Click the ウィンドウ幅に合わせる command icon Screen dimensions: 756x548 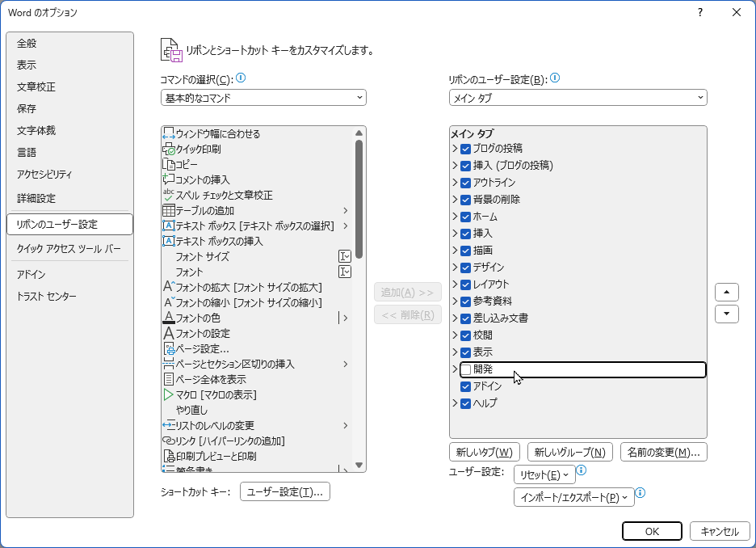pos(168,133)
